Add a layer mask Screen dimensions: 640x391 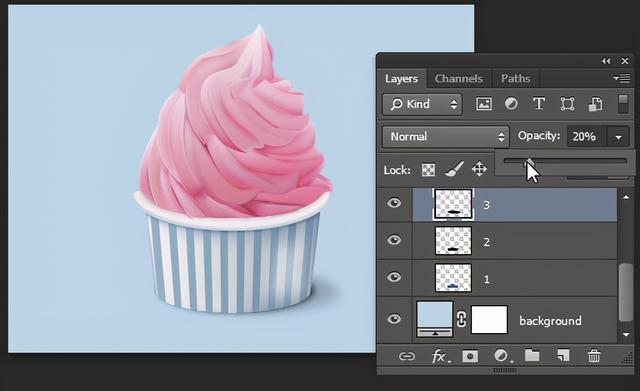(x=470, y=356)
